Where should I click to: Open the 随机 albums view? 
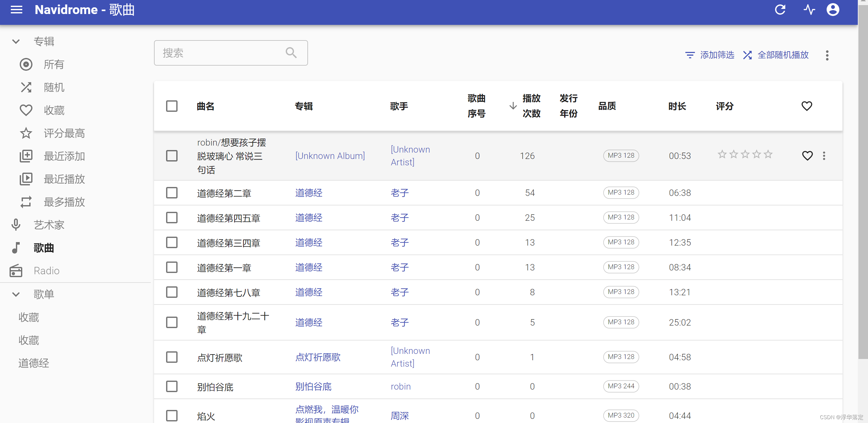coord(54,87)
